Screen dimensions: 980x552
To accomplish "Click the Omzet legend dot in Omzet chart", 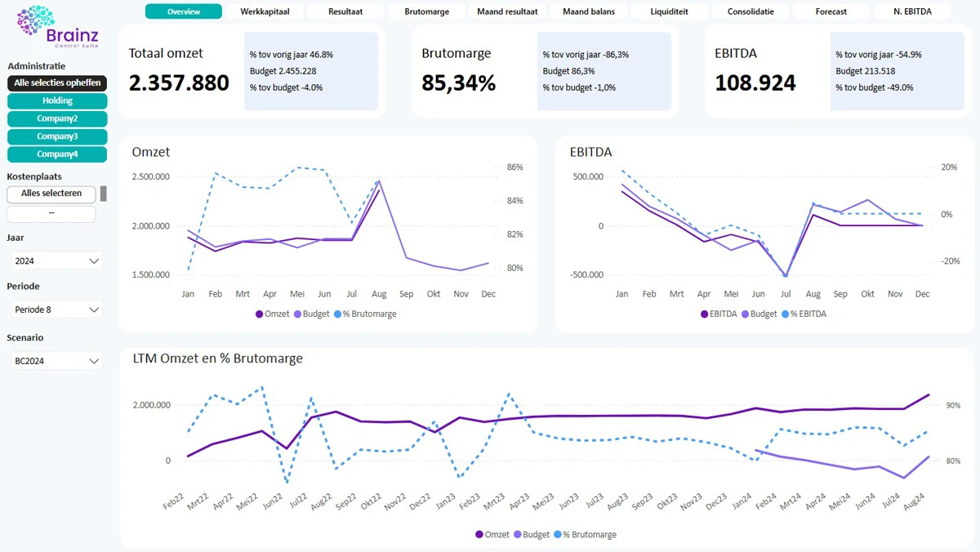I will [x=260, y=314].
